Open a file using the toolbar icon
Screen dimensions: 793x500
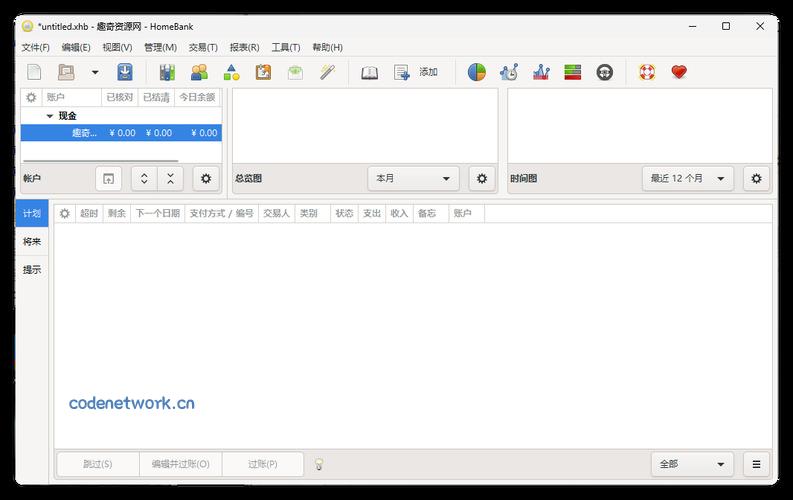pos(66,72)
